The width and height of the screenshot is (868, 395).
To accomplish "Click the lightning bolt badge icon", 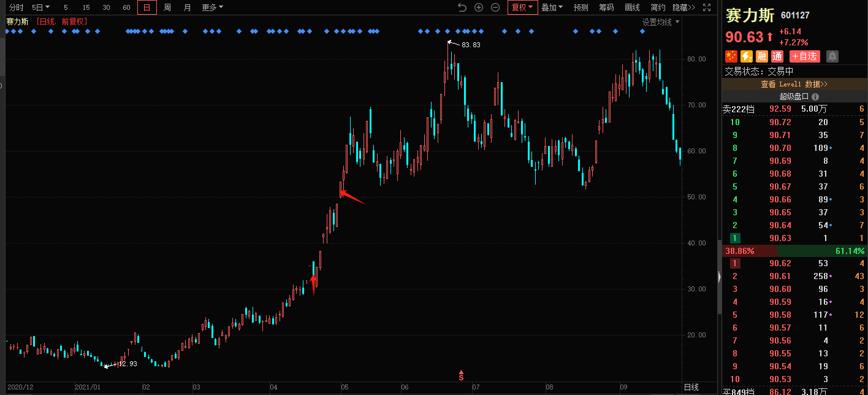I will 746,56.
